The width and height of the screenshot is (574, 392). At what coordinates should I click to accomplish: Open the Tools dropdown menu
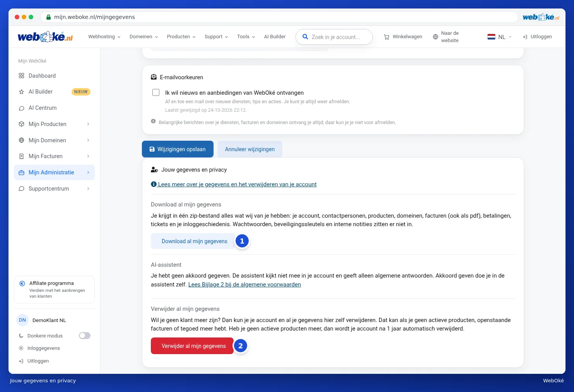coord(246,37)
